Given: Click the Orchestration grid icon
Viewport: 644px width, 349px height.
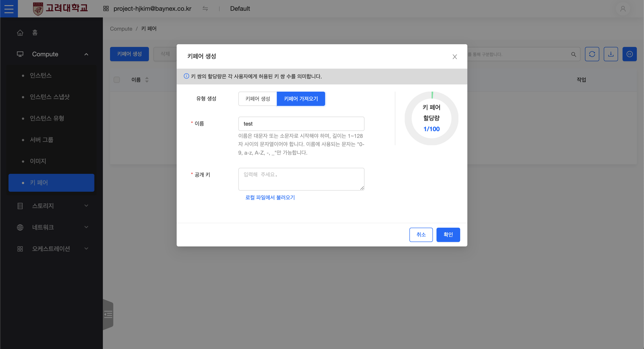Looking at the screenshot, I should 20,249.
